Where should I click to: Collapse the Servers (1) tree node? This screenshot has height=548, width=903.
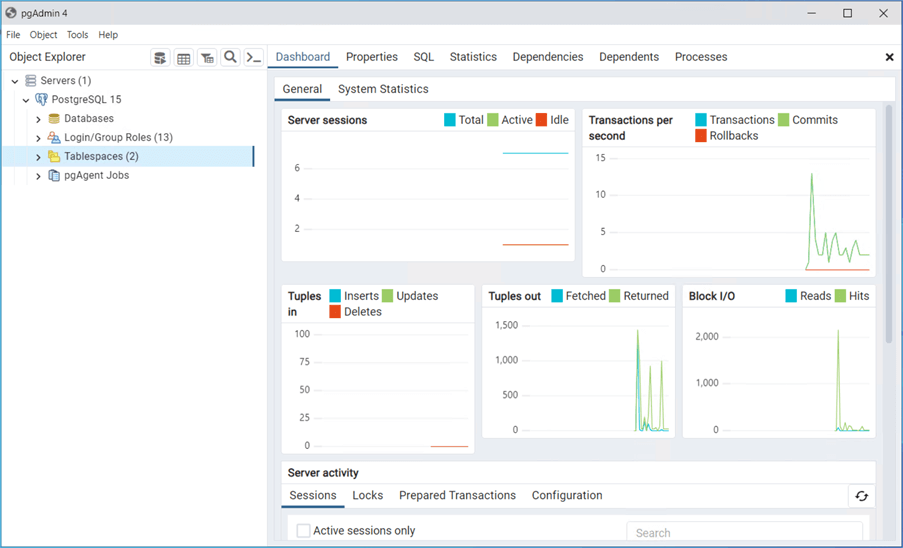15,81
